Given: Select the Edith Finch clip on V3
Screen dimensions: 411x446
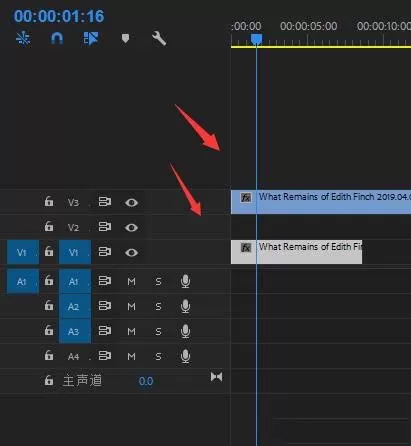Looking at the screenshot, I should pyautogui.click(x=321, y=202).
